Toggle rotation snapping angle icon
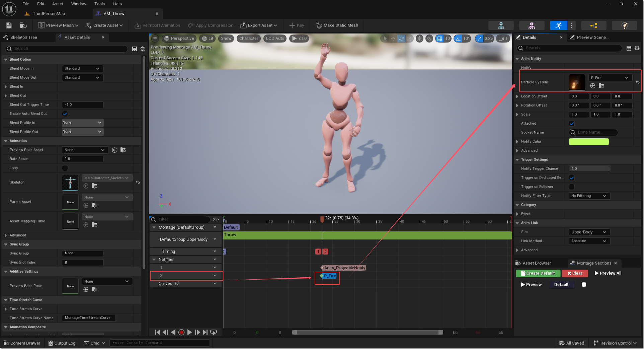 [x=458, y=39]
